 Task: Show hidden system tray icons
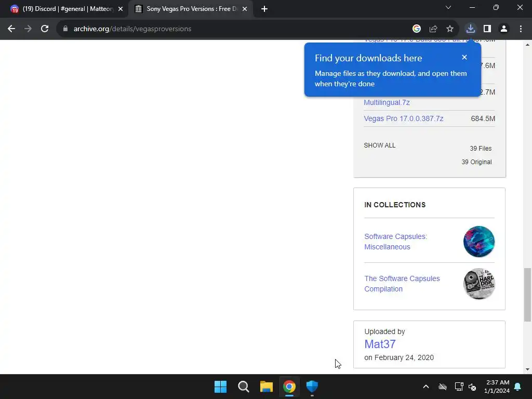(426, 387)
